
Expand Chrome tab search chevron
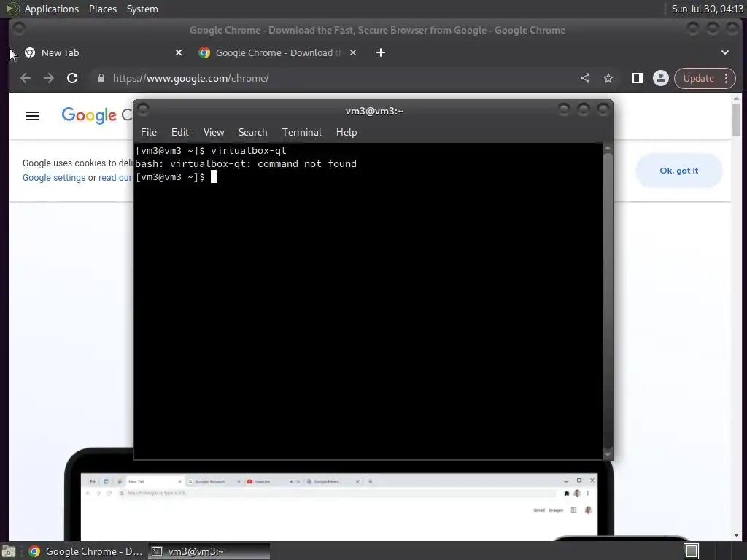[725, 52]
